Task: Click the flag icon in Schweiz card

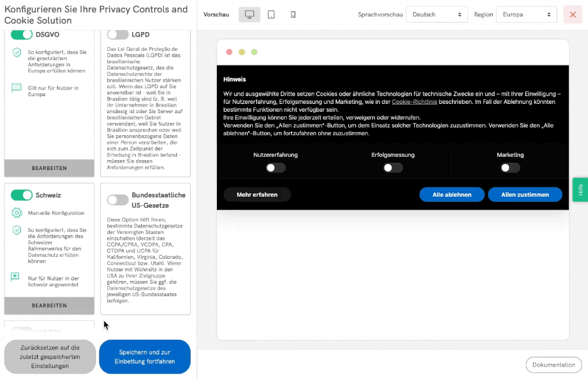Action: tap(16, 278)
